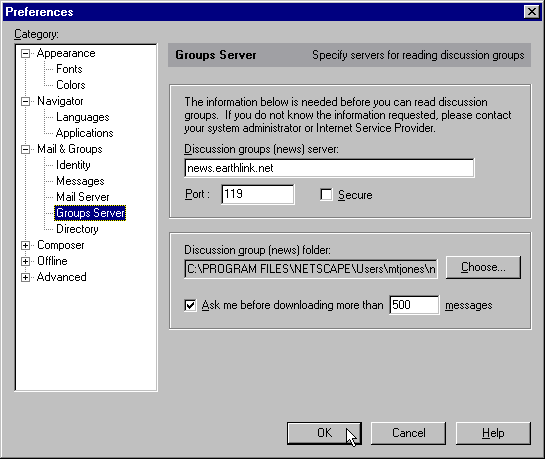Screen dimensions: 545x459
Task: Uncheck Ask me before downloading checkbox
Action: coord(190,305)
